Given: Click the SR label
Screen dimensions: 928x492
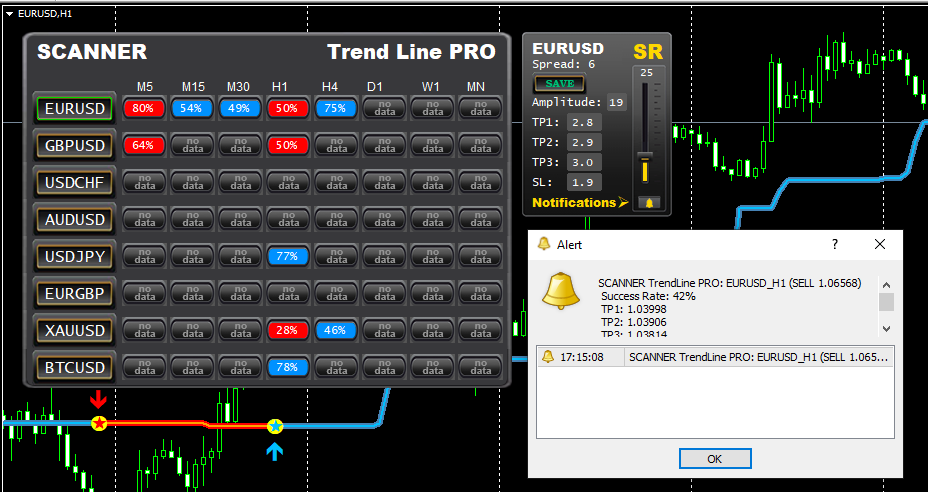Looking at the screenshot, I should pyautogui.click(x=648, y=52).
